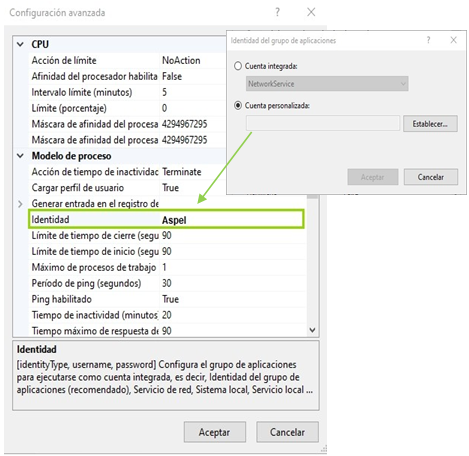Screen dimensions: 469x456
Task: Select the Identidad property row
Action: point(166,219)
